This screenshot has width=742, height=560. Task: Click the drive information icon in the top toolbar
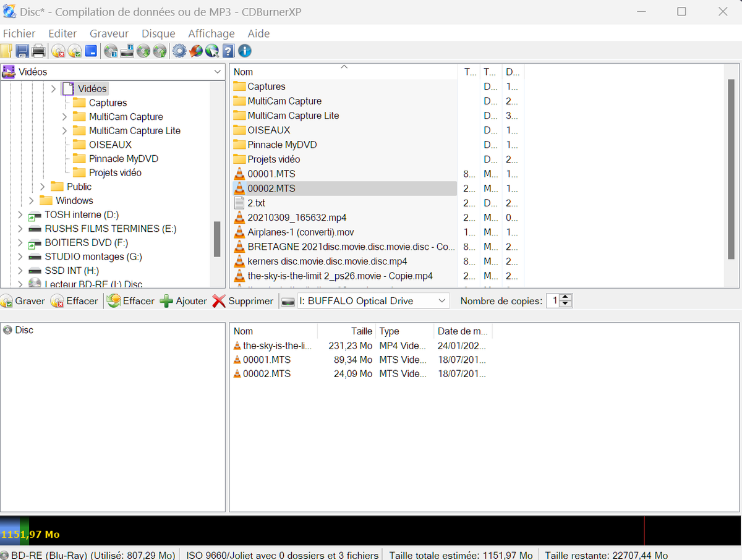click(x=127, y=51)
